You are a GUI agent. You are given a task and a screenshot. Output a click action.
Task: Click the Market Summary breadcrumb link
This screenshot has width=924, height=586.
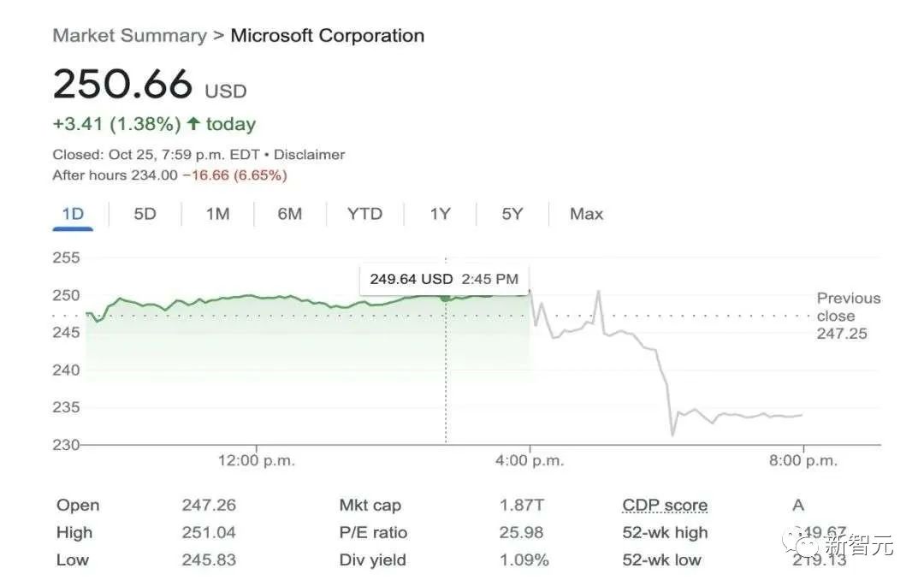[x=129, y=36]
